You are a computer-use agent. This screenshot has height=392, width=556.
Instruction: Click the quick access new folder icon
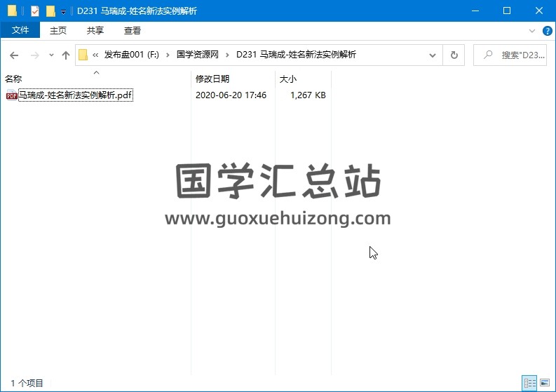point(50,11)
